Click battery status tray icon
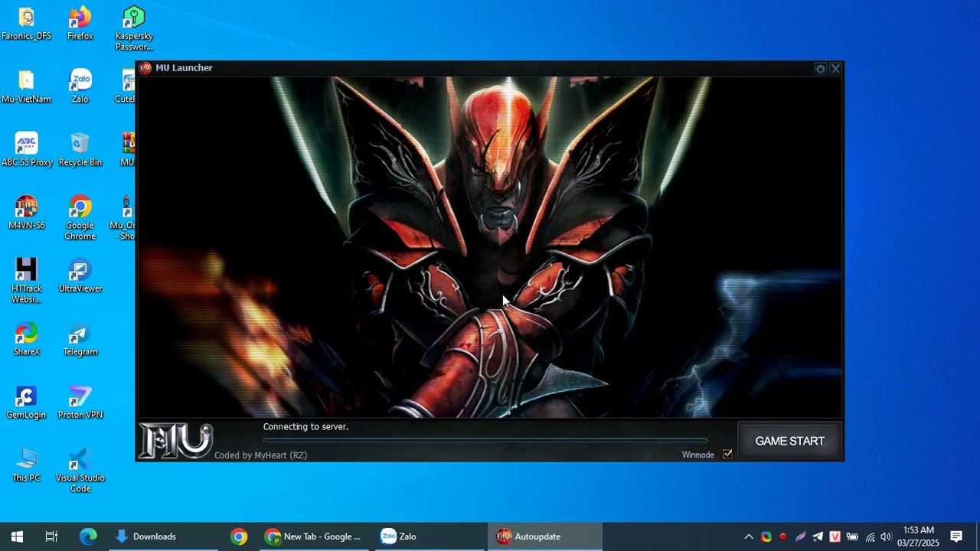Viewport: 980px width, 551px height. point(852,536)
